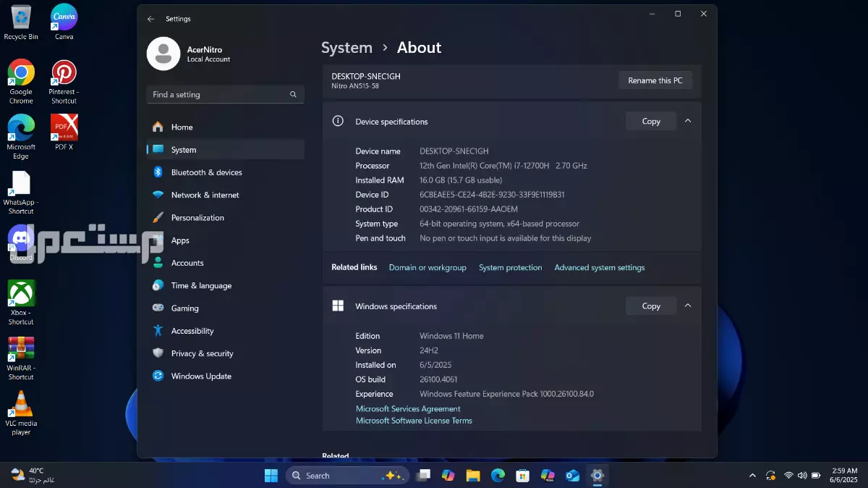Open Microsoft Software License Terms link
The image size is (868, 488).
[414, 420]
